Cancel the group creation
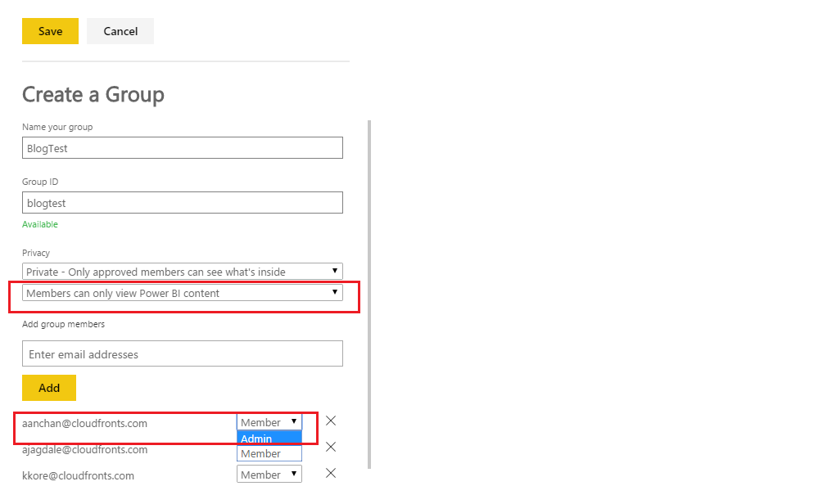This screenshot has height=504, width=823. 120,31
